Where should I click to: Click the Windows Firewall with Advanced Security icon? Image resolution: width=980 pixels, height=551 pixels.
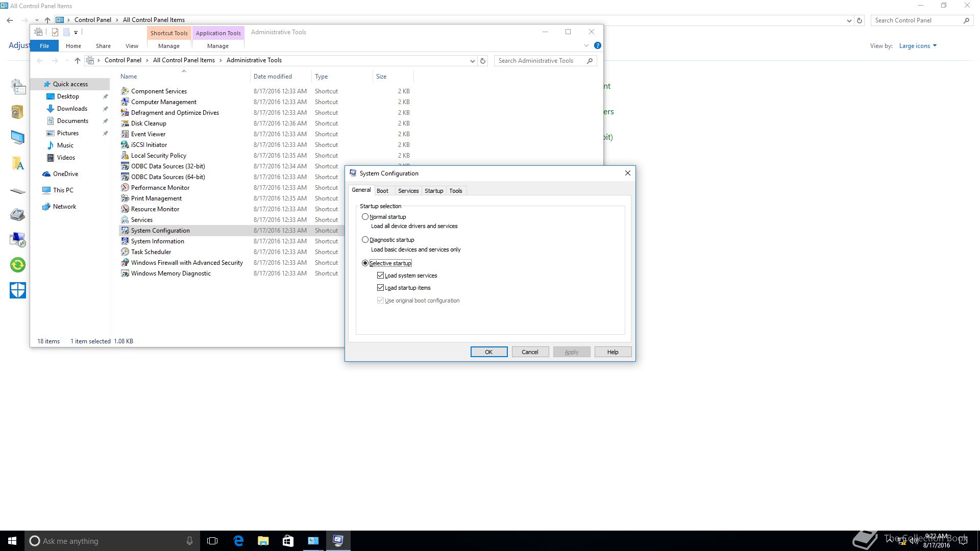click(x=125, y=263)
